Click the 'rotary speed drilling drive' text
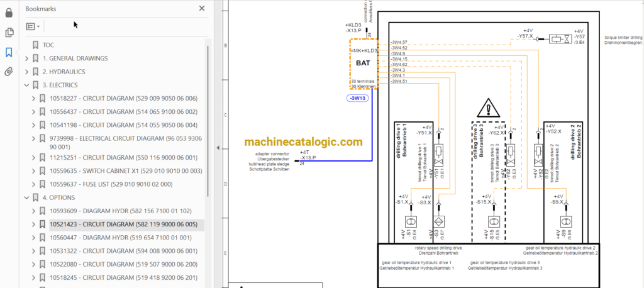This screenshot has width=644, height=288. 438,248
